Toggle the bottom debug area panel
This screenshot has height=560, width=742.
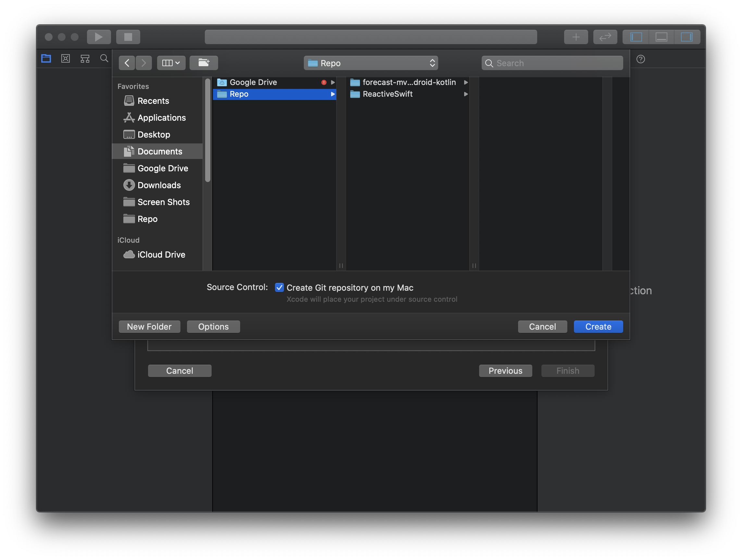[661, 37]
